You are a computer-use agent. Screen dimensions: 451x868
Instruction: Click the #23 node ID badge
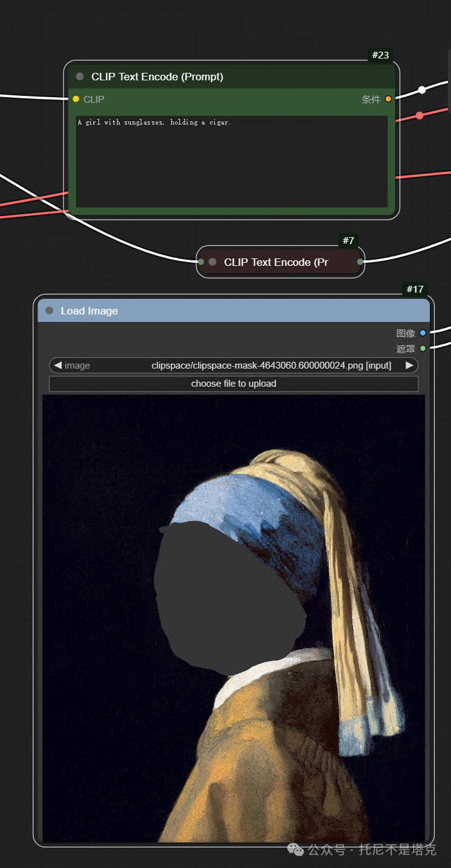(381, 55)
